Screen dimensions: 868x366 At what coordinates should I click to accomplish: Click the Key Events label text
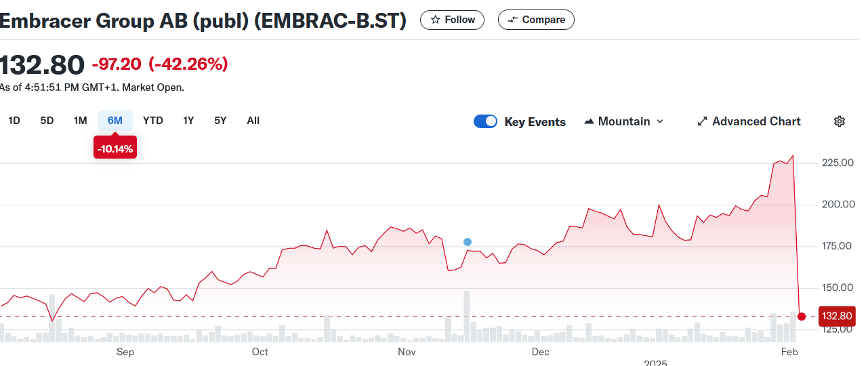point(535,122)
